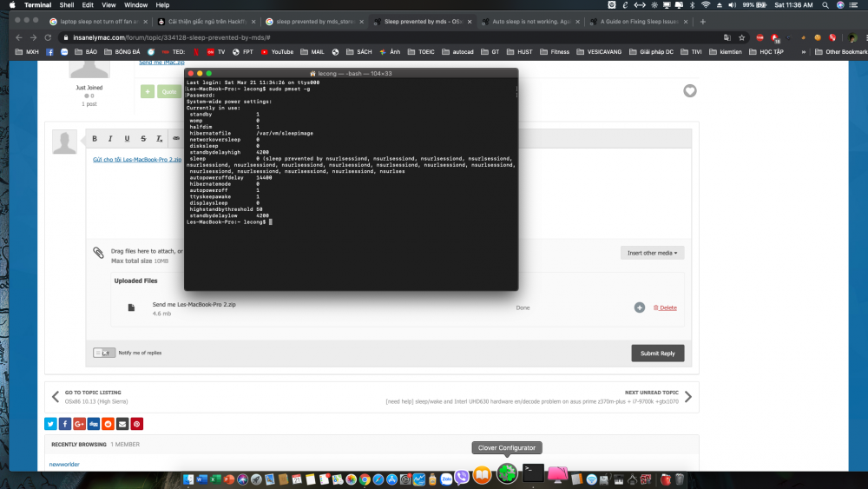
Task: Share topic on Reddit
Action: click(x=108, y=424)
